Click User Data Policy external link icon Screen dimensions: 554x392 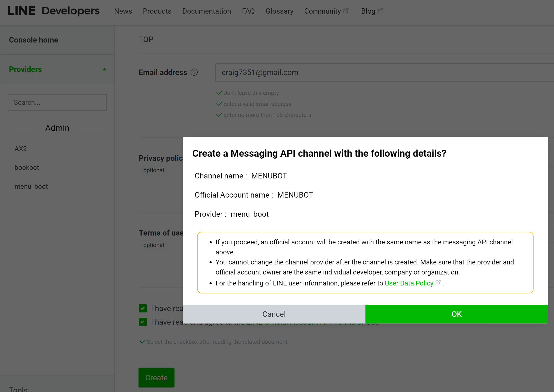tap(438, 282)
